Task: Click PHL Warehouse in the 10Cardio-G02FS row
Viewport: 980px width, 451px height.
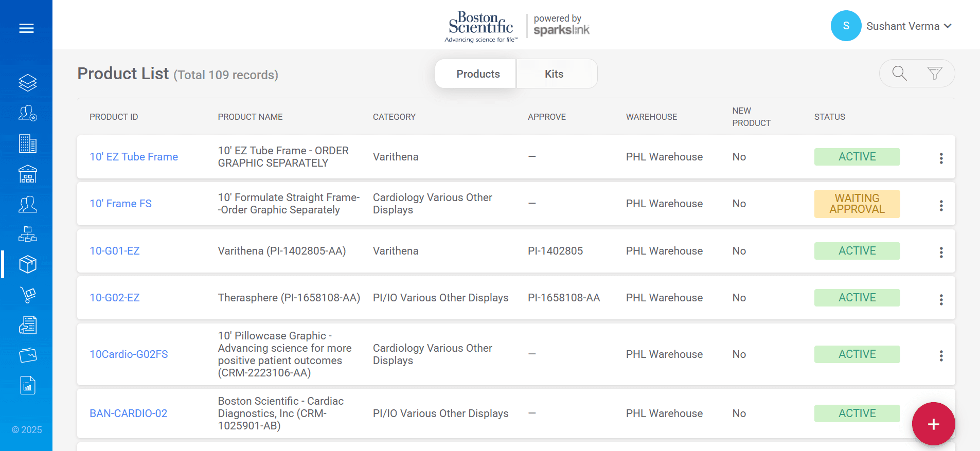Action: [664, 354]
